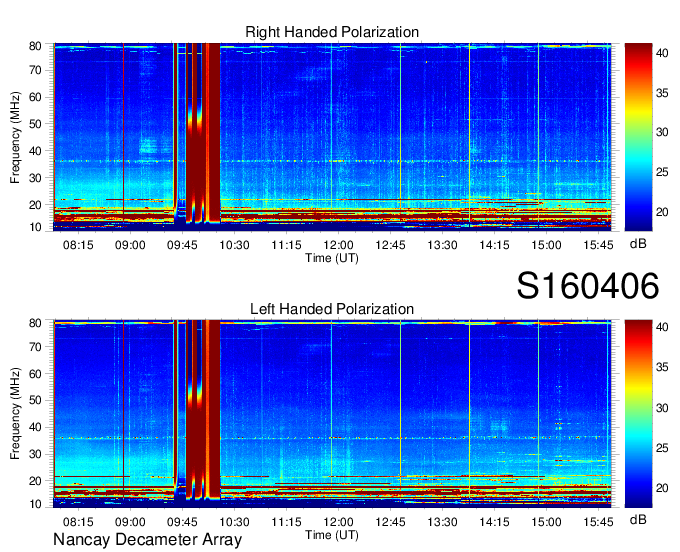The image size is (680, 552).
Task: Click the "08:15" tick under Left Handed plot
Action: (x=78, y=522)
